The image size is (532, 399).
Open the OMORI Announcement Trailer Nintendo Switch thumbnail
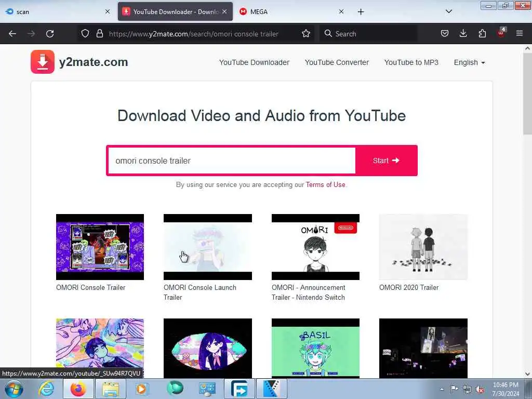pos(315,247)
